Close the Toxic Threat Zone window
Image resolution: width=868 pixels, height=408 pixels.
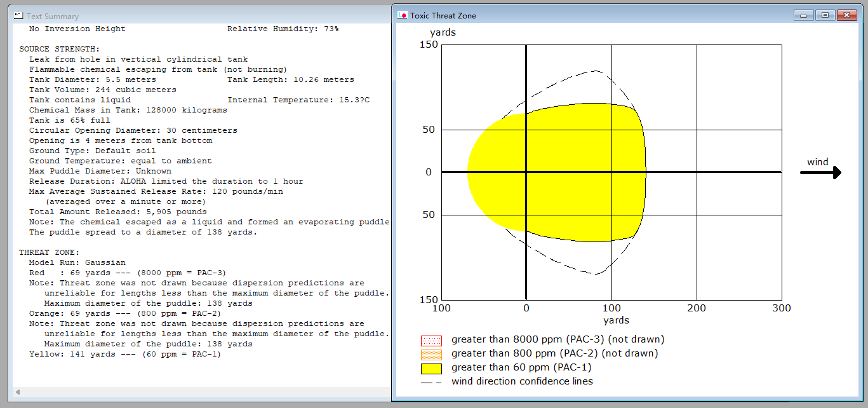pyautogui.click(x=846, y=15)
